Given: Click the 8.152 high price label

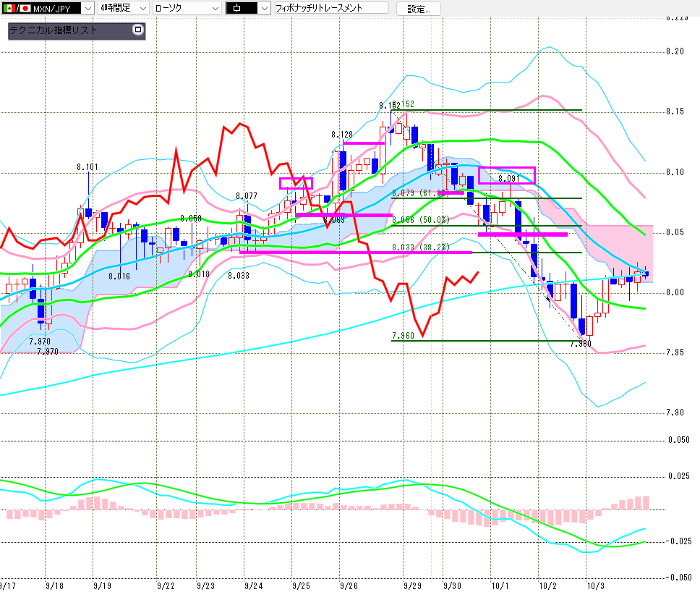Looking at the screenshot, I should (x=396, y=105).
